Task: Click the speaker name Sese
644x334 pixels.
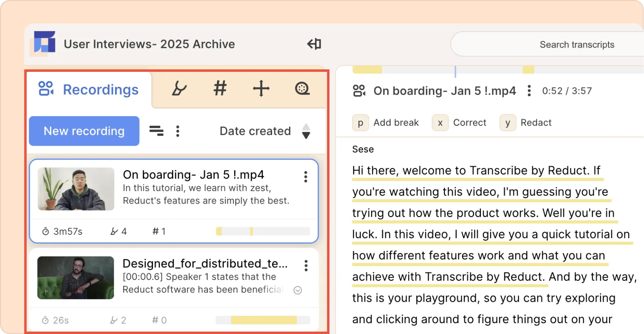Action: point(363,149)
